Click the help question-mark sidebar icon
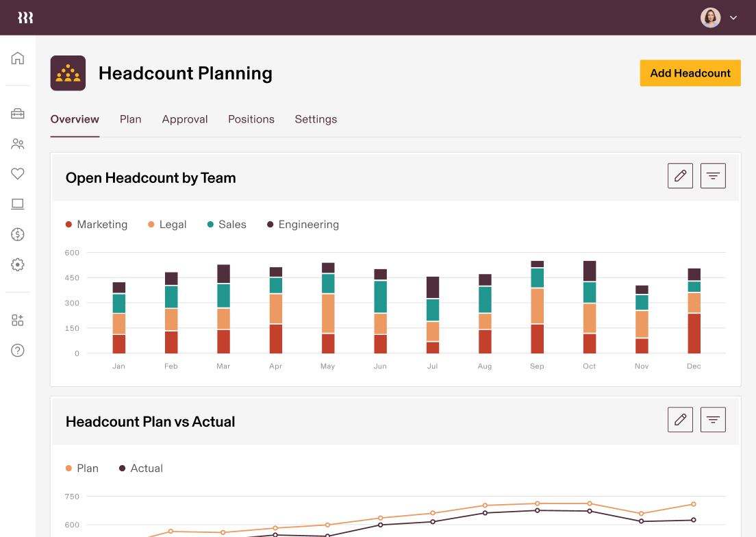 pos(18,350)
